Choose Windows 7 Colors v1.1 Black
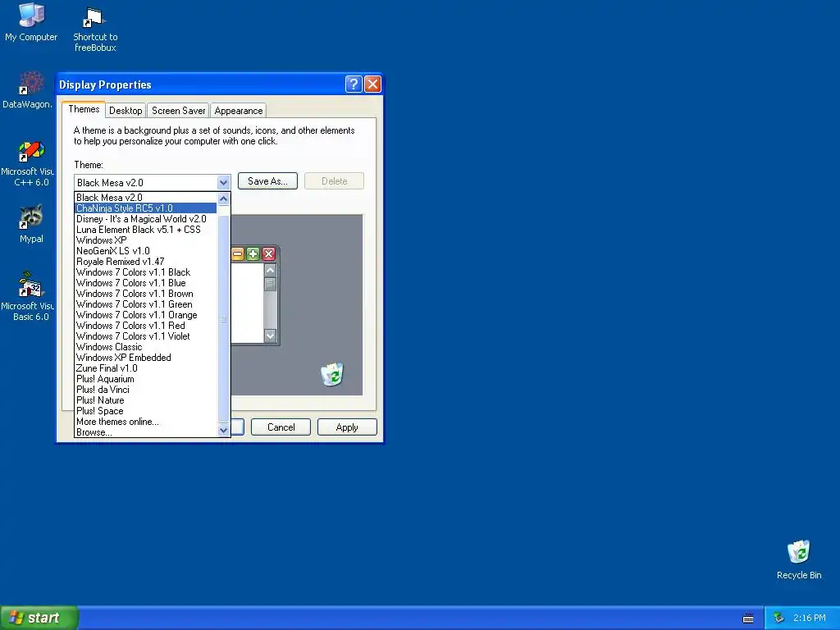840x630 pixels. point(146,272)
